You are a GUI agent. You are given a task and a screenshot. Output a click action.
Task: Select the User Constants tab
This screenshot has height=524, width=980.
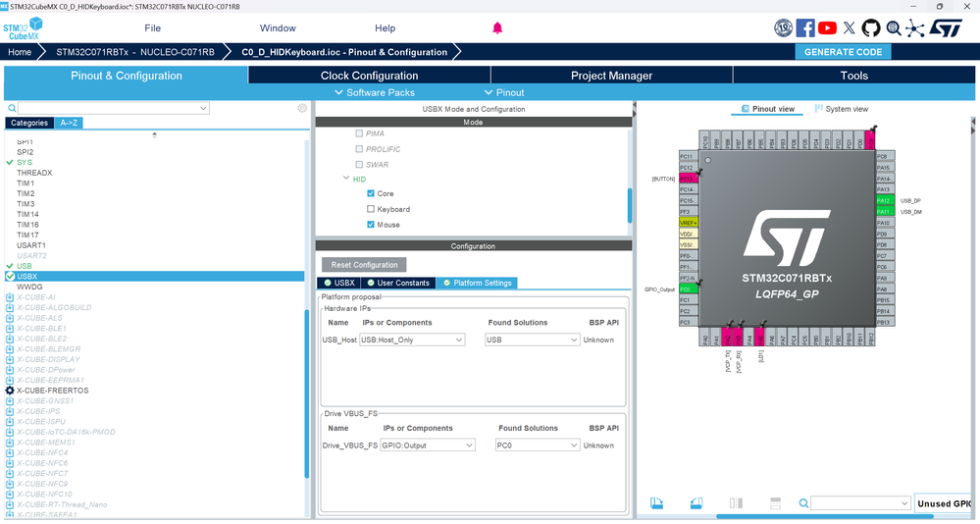(x=398, y=284)
